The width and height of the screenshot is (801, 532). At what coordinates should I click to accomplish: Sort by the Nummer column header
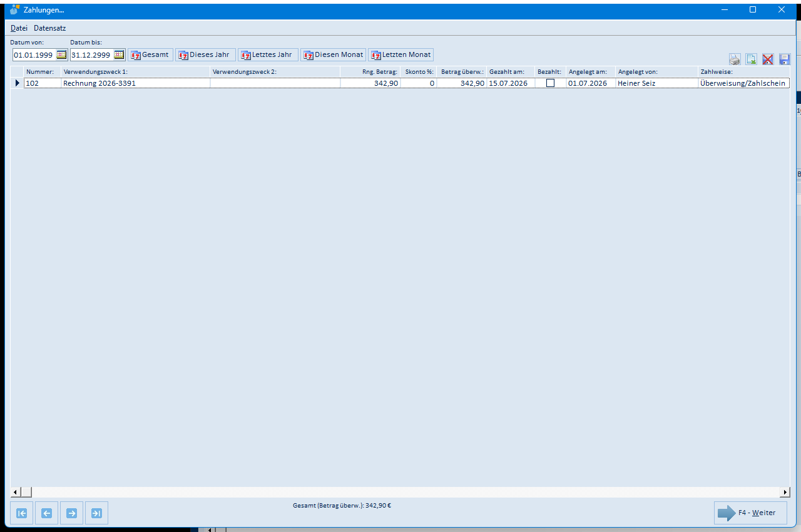click(x=42, y=72)
